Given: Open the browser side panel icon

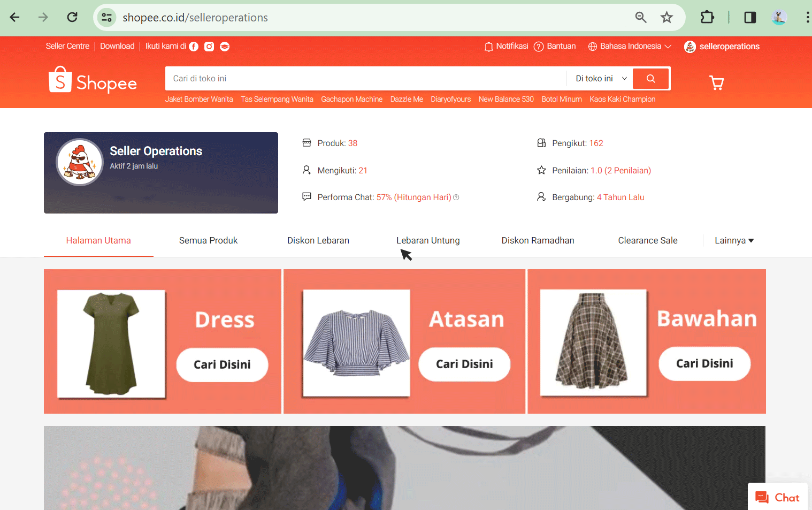Looking at the screenshot, I should 750,17.
